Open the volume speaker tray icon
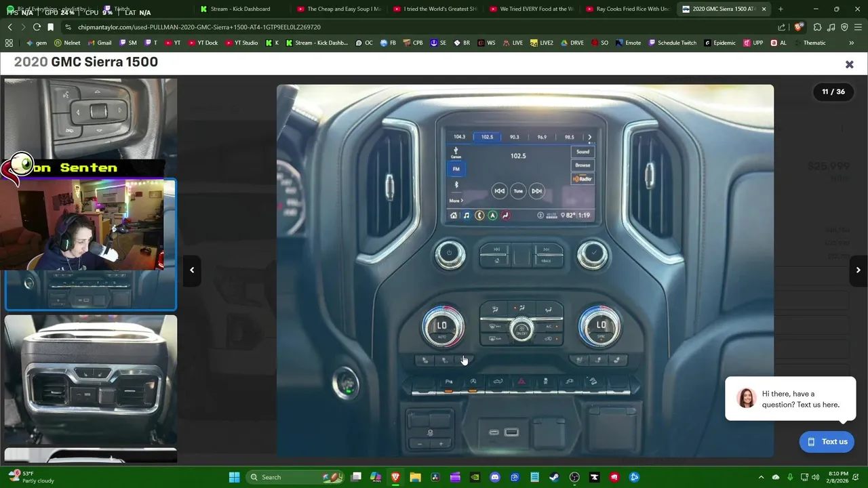 tap(815, 477)
